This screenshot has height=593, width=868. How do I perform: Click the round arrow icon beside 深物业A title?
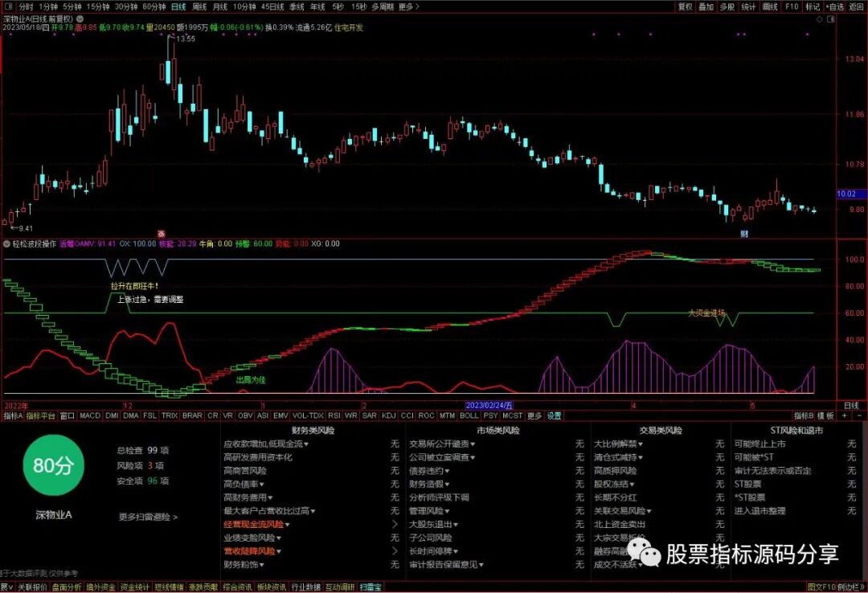[80, 18]
